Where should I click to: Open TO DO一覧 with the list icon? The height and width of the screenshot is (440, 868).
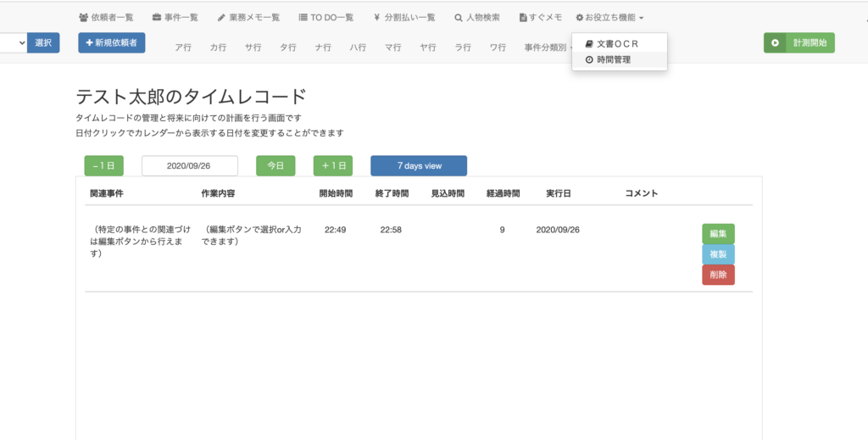click(x=326, y=17)
